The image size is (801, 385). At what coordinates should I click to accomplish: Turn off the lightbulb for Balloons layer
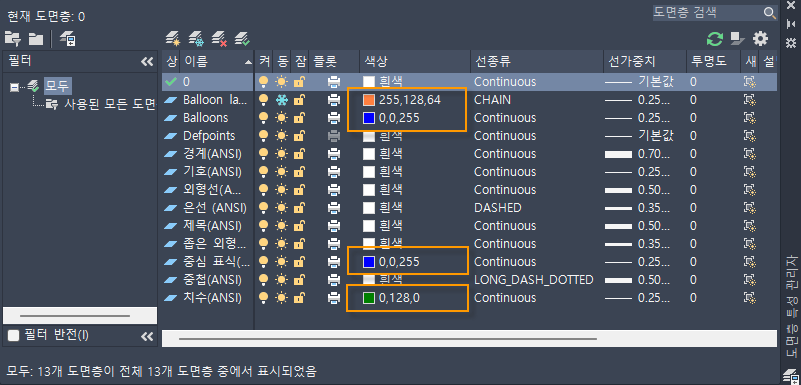click(263, 118)
